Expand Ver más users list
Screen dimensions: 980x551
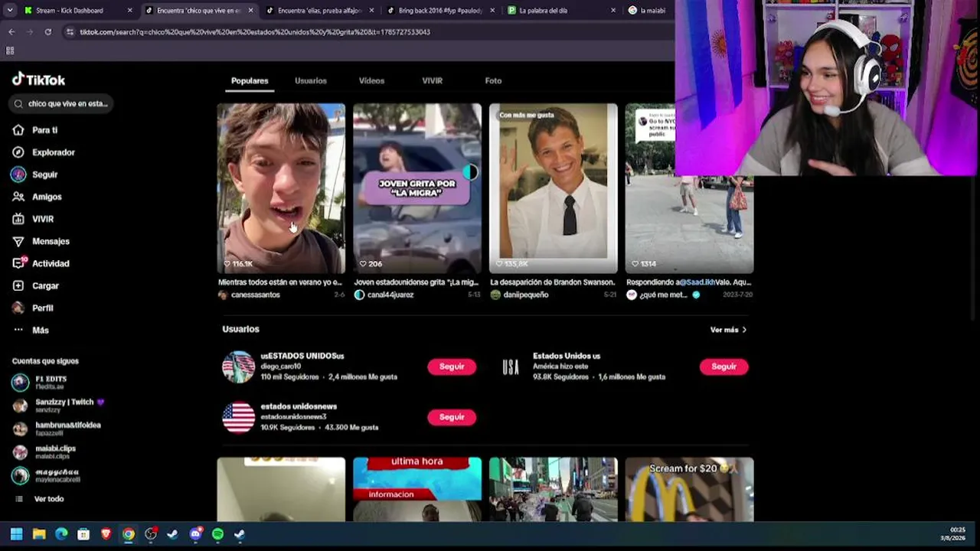pyautogui.click(x=728, y=330)
